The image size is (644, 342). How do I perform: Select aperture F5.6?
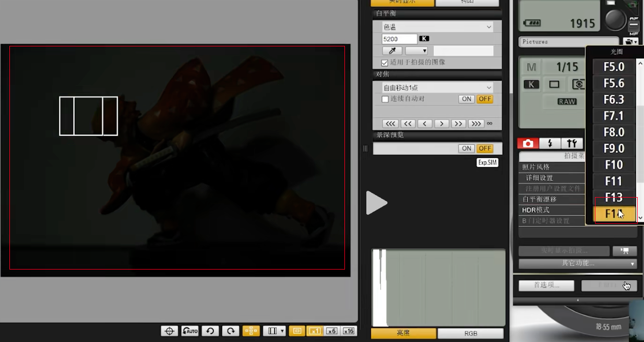(x=614, y=83)
